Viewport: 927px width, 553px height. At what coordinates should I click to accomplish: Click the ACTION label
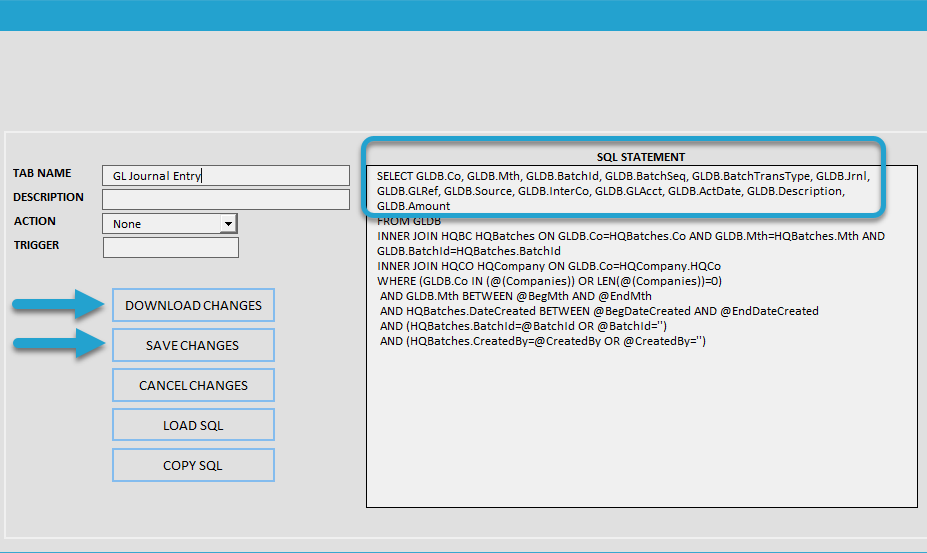pyautogui.click(x=35, y=221)
